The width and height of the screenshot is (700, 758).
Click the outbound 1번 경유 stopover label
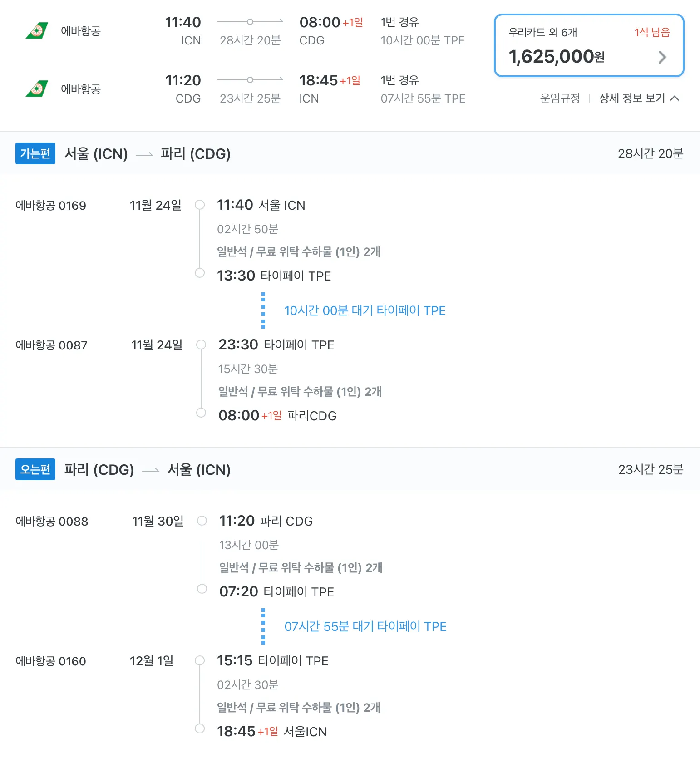tap(399, 22)
